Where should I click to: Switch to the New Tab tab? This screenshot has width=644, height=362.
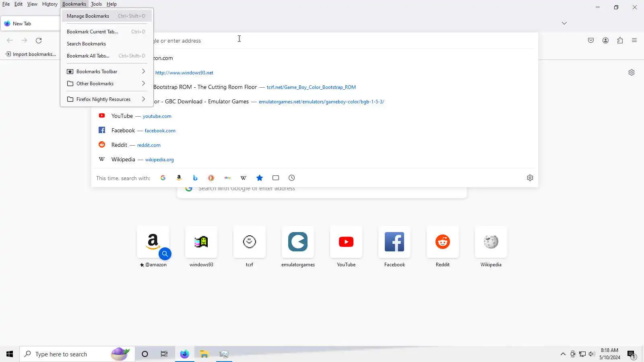[x=31, y=23]
